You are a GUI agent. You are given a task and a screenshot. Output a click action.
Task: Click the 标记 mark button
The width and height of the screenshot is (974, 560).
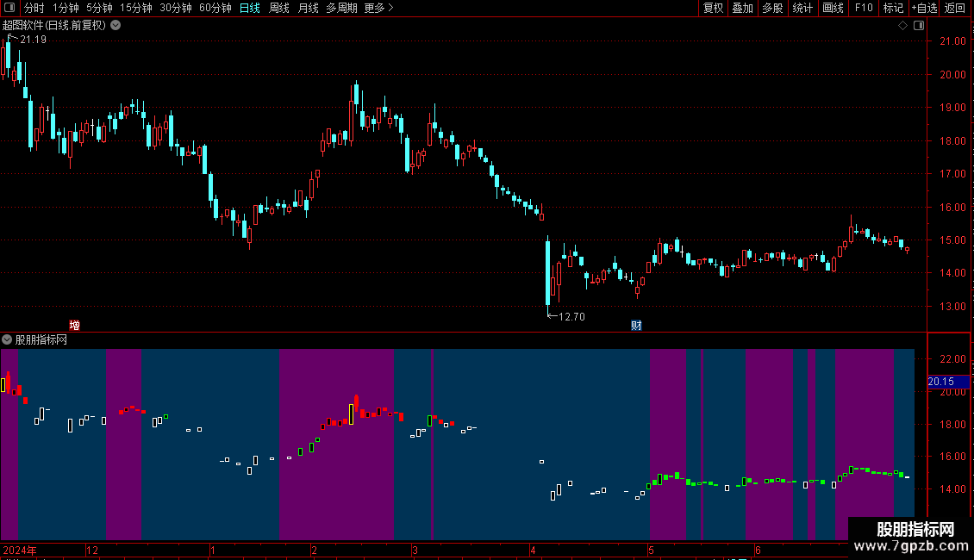coord(893,8)
